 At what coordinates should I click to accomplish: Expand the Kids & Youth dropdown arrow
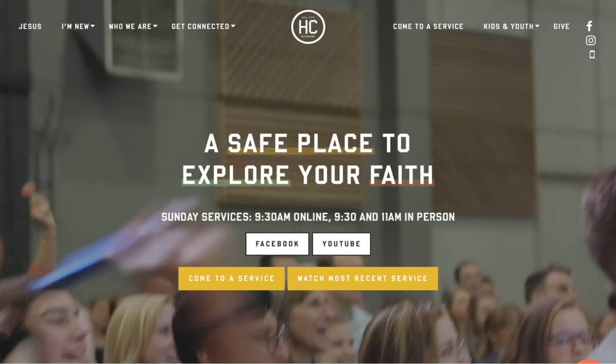pyautogui.click(x=537, y=26)
